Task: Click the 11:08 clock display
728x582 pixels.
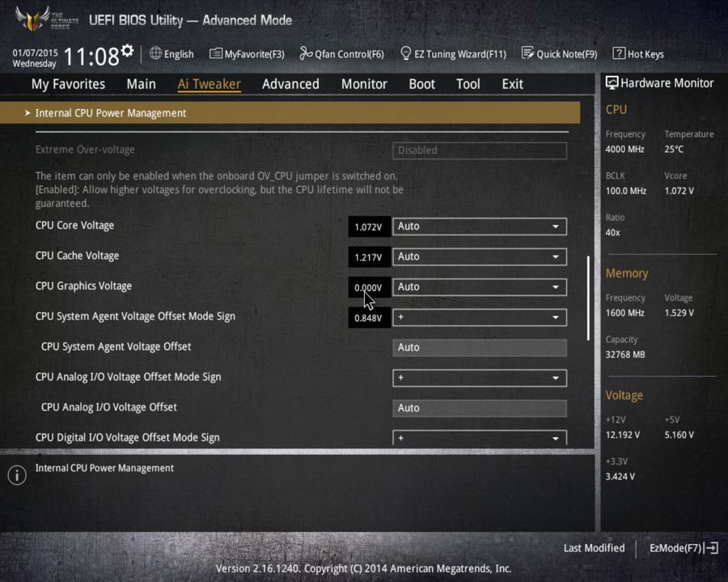Action: click(91, 57)
